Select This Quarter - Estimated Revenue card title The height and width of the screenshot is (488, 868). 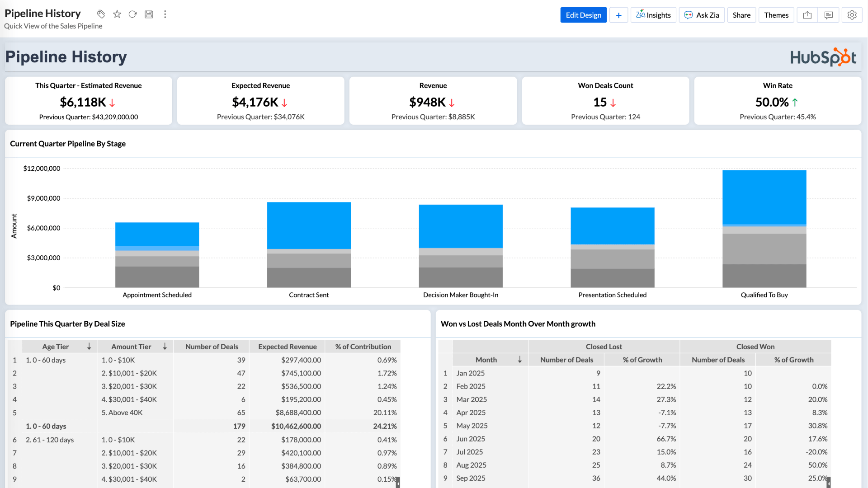89,85
